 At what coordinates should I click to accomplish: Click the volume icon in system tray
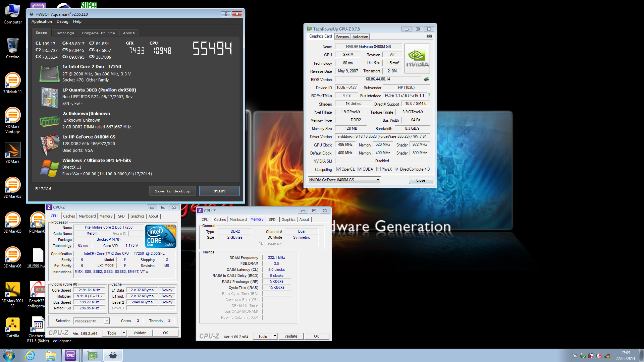(599, 356)
